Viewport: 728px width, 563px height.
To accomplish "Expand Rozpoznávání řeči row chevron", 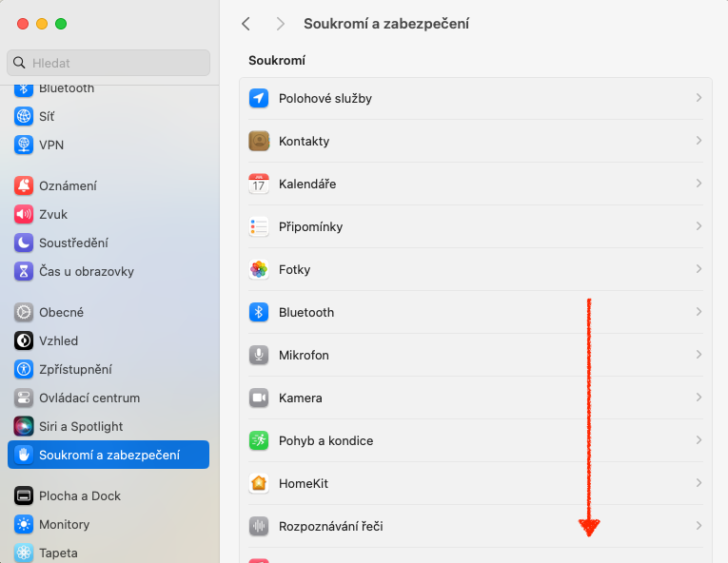I will pyautogui.click(x=698, y=526).
